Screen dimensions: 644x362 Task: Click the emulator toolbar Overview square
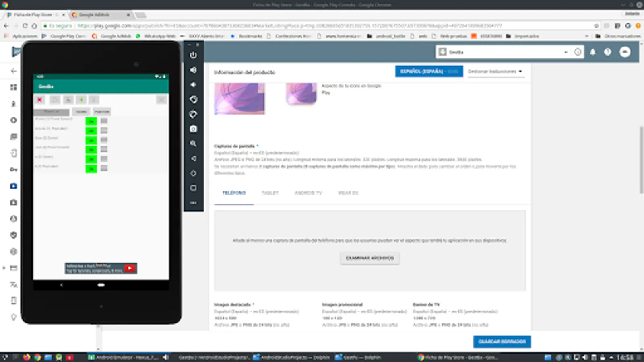[193, 188]
